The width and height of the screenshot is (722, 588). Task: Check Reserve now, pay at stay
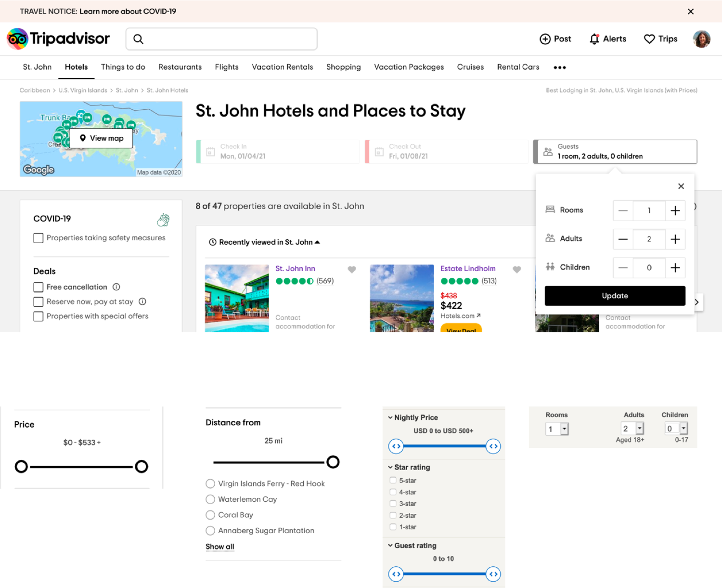click(39, 302)
